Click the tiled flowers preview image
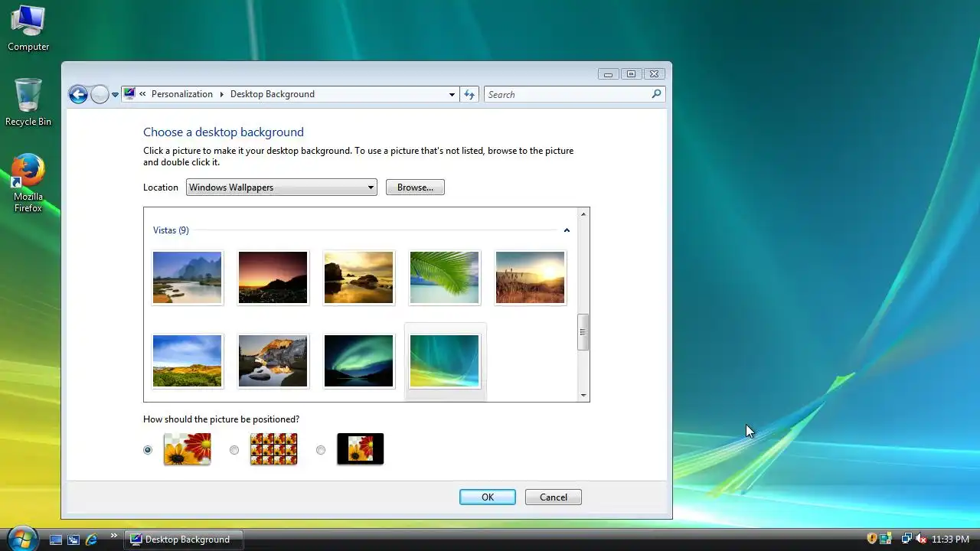 (273, 449)
